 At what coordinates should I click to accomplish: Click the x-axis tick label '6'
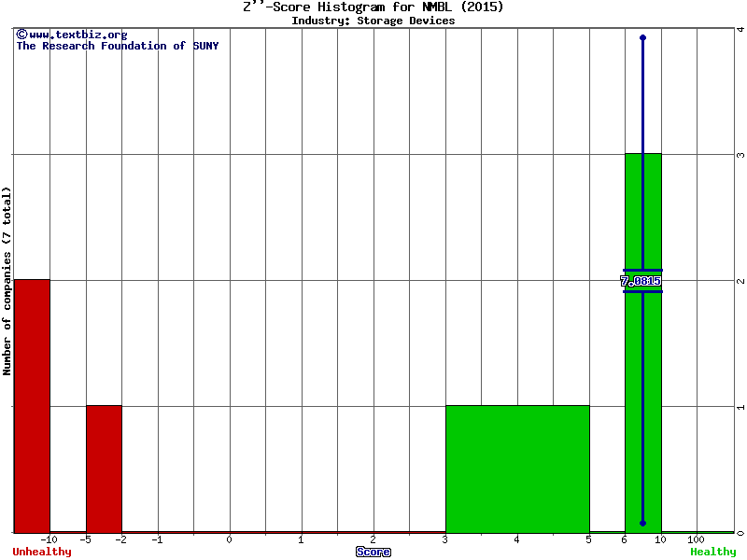point(625,539)
